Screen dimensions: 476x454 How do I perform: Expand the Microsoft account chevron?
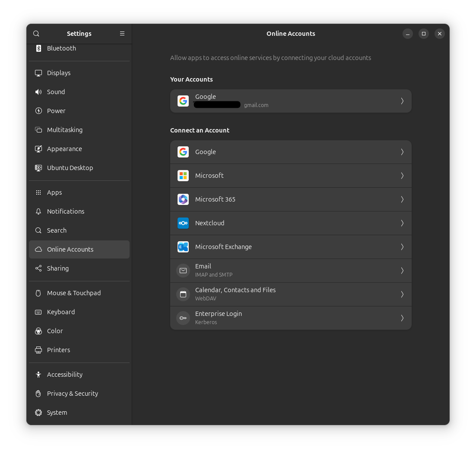pos(402,176)
